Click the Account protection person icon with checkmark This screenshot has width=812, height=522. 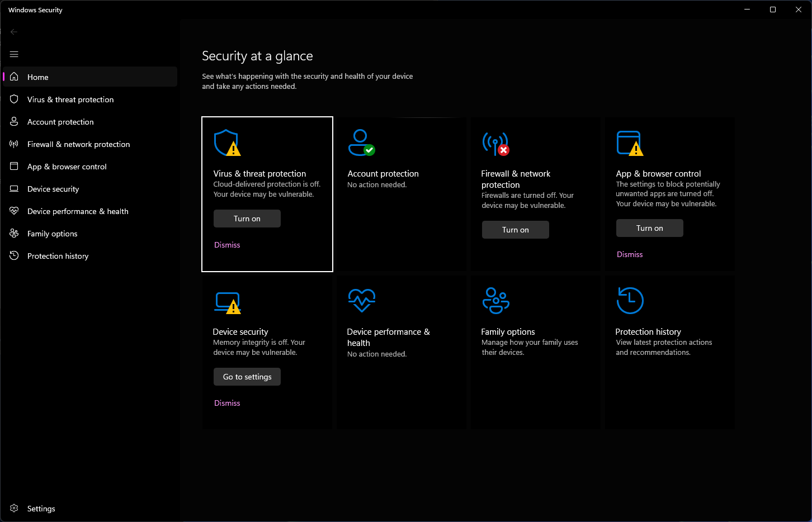(x=361, y=143)
